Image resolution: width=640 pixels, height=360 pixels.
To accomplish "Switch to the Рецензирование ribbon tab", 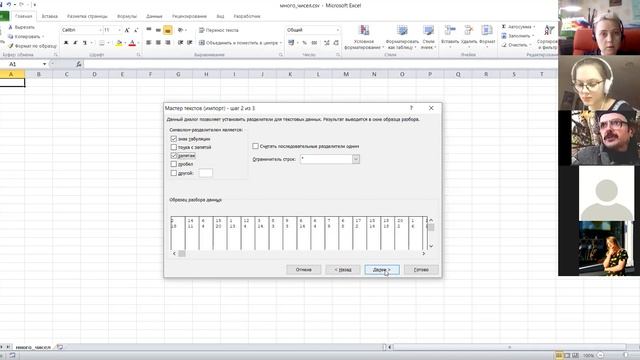I will coord(189,16).
